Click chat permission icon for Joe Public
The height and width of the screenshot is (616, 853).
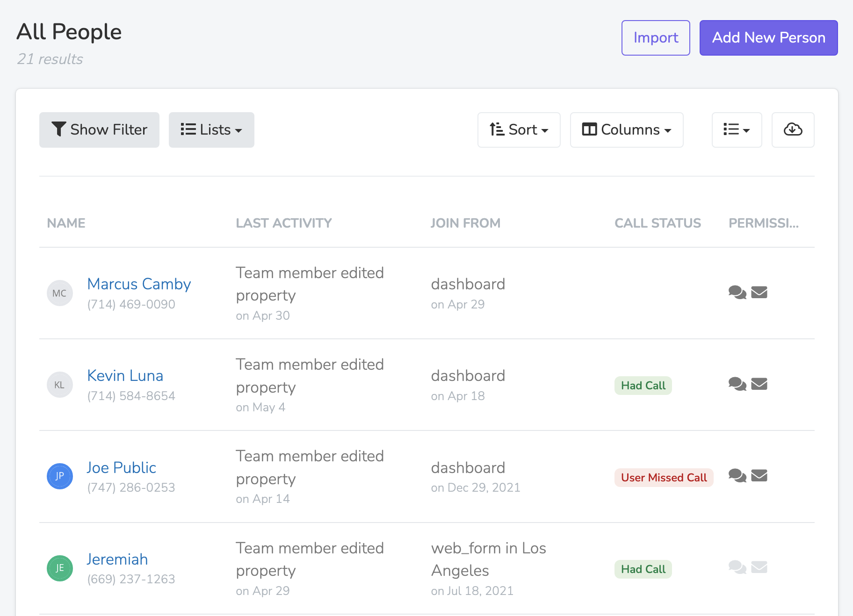(x=737, y=475)
